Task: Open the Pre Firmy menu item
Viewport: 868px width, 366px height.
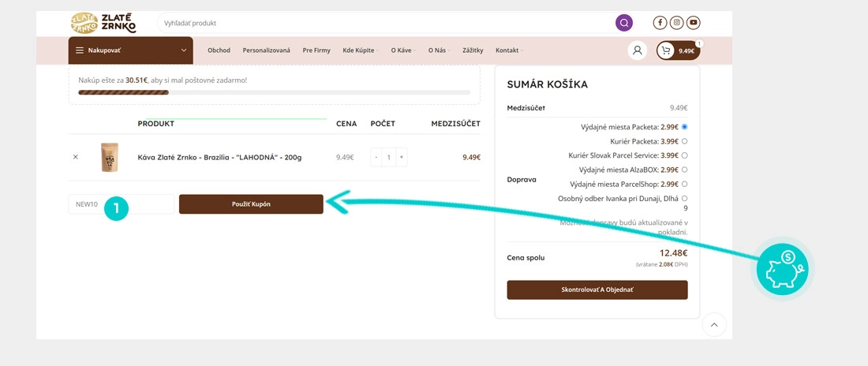Action: (x=316, y=50)
